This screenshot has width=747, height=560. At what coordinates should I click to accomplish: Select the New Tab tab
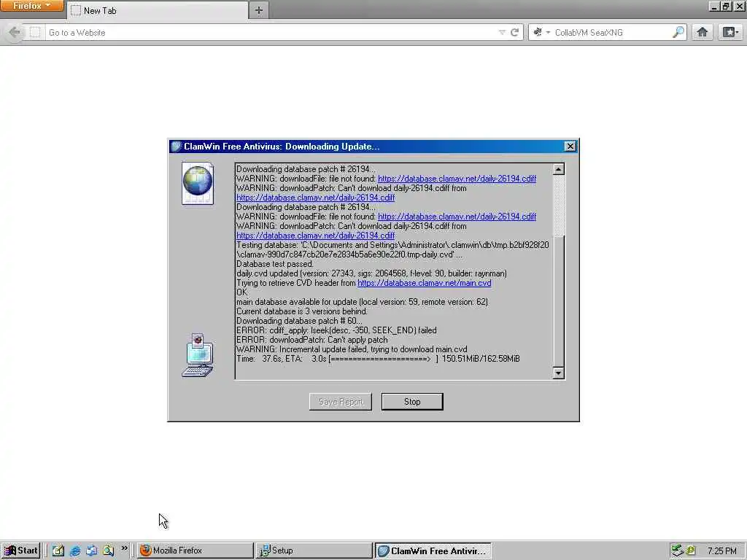pyautogui.click(x=158, y=10)
